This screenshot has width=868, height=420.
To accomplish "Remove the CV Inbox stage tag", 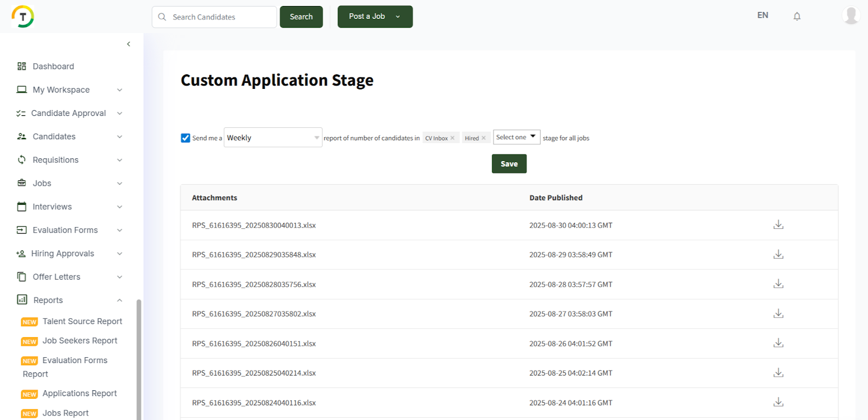I will pos(452,138).
